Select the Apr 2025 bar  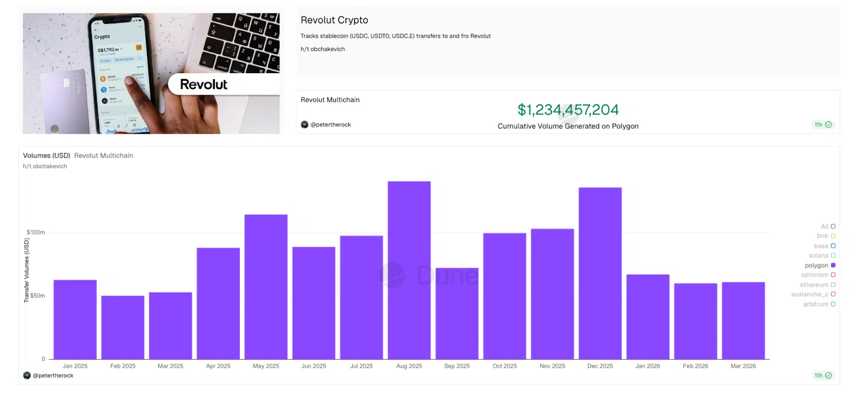(x=218, y=303)
